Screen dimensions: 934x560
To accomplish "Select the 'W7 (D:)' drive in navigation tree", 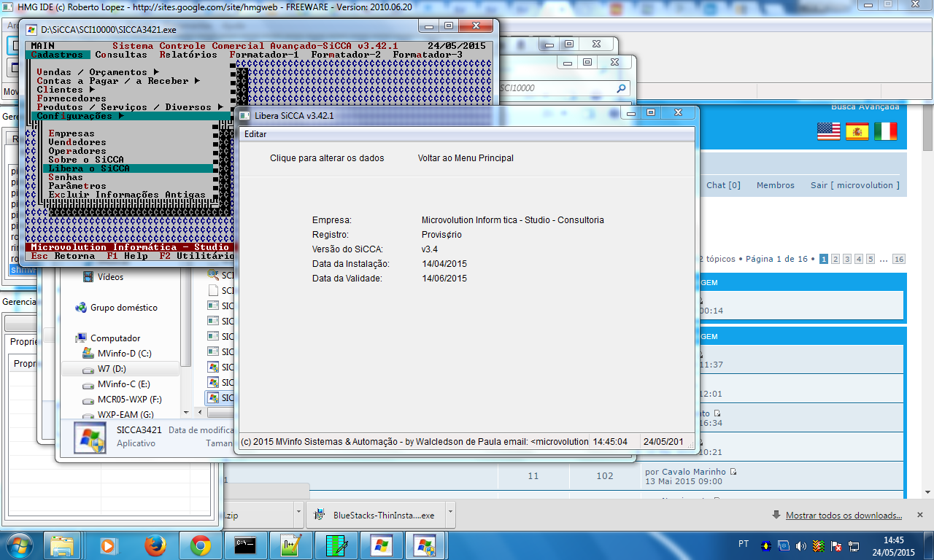I will pyautogui.click(x=112, y=369).
